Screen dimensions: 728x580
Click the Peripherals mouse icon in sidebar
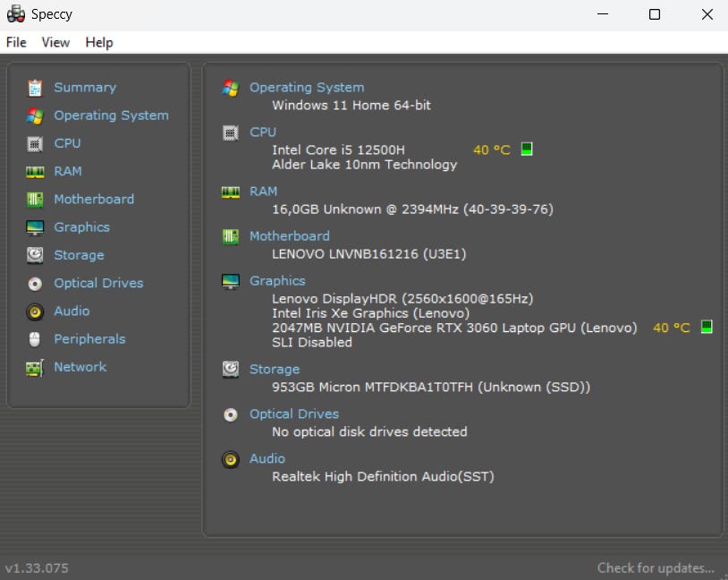(35, 339)
